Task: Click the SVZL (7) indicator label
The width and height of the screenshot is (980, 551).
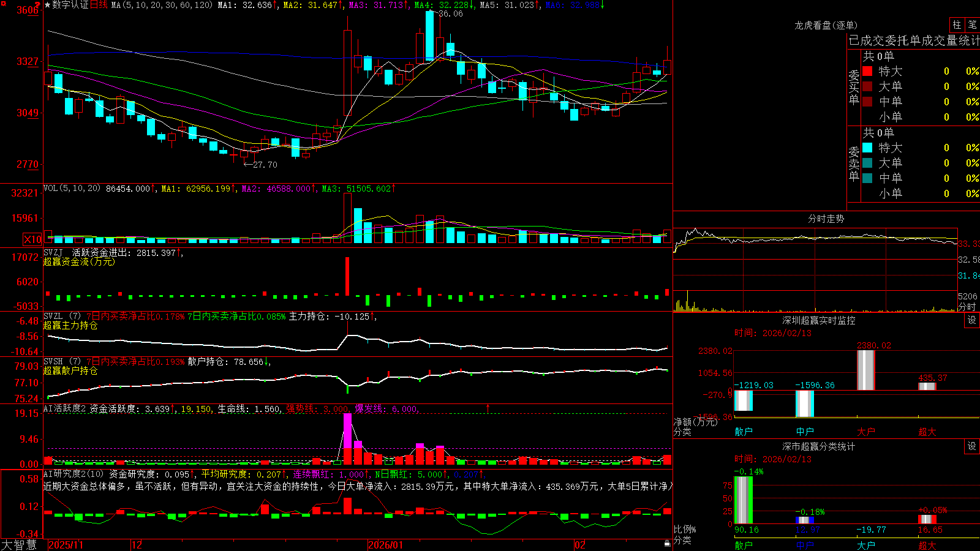Action: [62, 316]
